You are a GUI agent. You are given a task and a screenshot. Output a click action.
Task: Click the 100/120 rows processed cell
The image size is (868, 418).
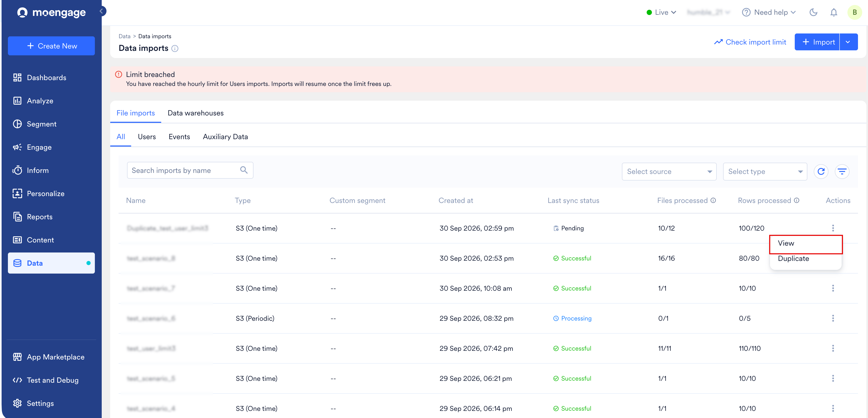click(x=752, y=228)
